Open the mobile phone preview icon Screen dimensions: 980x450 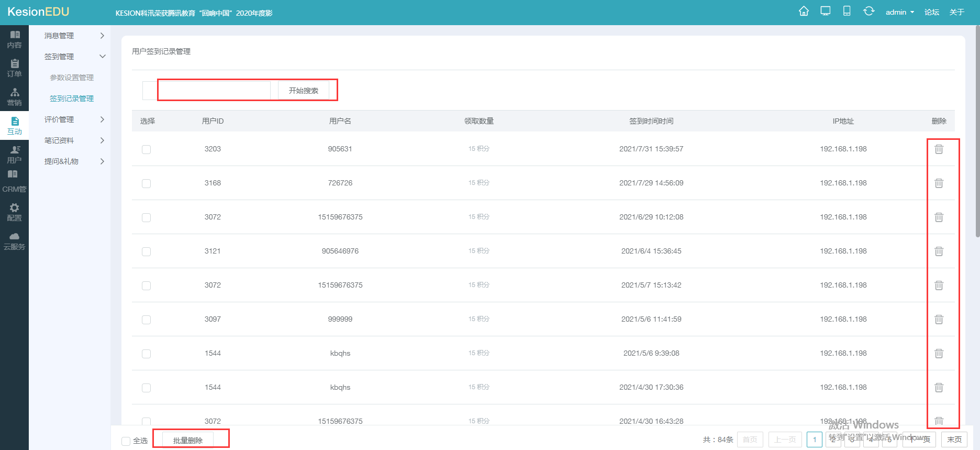click(x=847, y=12)
